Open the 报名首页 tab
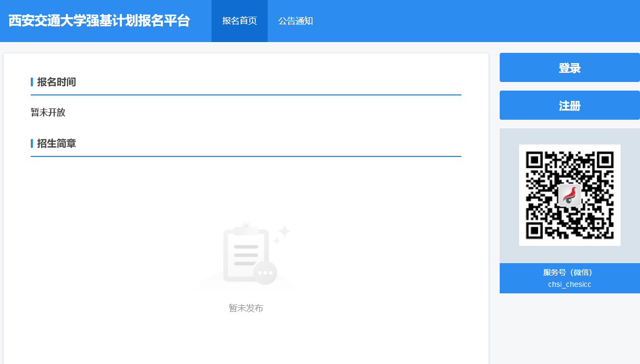640x364 pixels. click(239, 21)
